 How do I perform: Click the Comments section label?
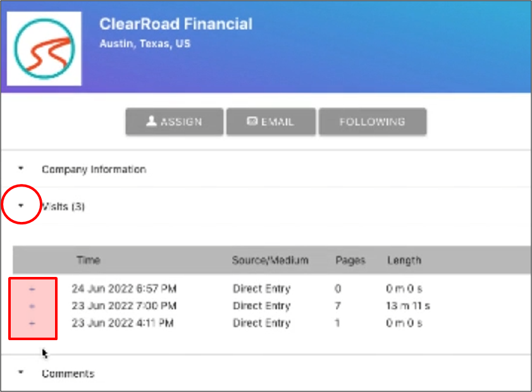tap(68, 374)
